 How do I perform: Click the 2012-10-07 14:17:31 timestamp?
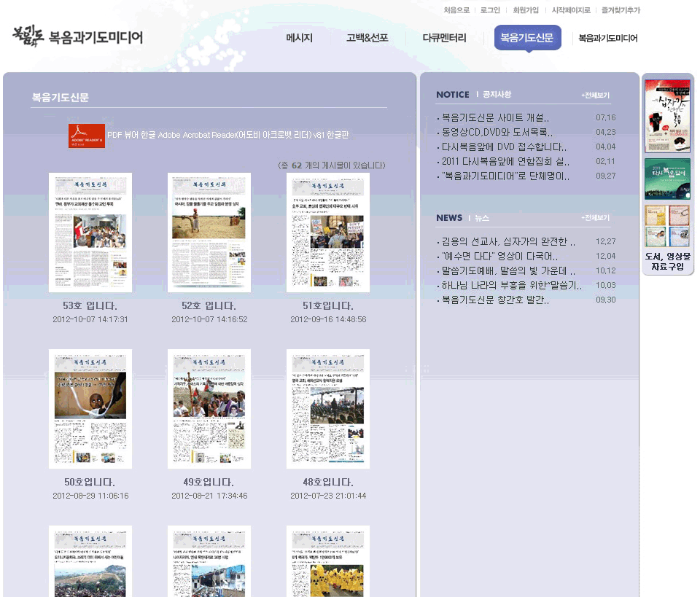(x=90, y=319)
